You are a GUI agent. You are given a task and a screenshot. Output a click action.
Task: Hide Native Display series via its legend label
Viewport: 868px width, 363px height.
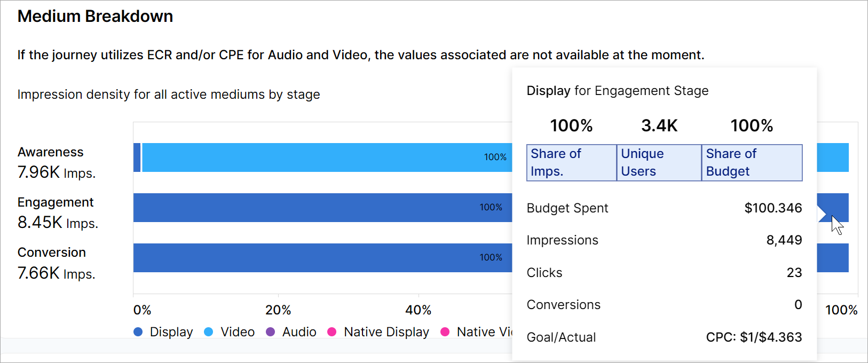point(386,332)
